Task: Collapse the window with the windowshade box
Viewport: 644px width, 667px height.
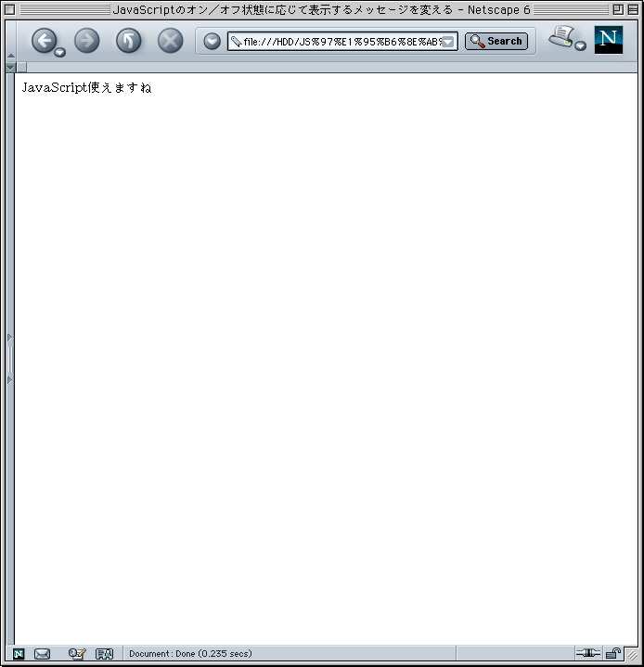Action: pyautogui.click(x=633, y=9)
